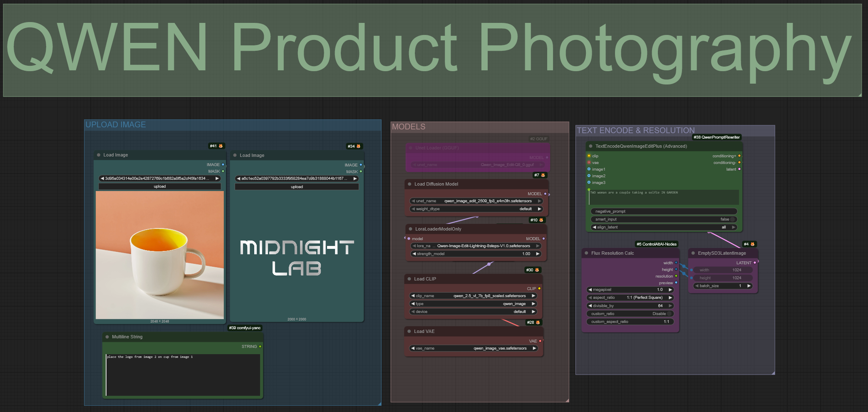Decrease divisible_by with the left arrow
The height and width of the screenshot is (412, 868).
[590, 306]
